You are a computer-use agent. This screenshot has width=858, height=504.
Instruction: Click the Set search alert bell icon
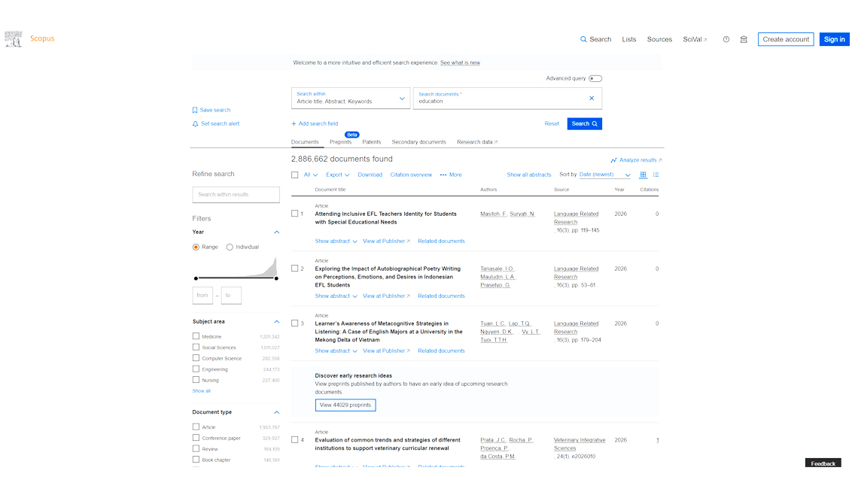click(196, 124)
